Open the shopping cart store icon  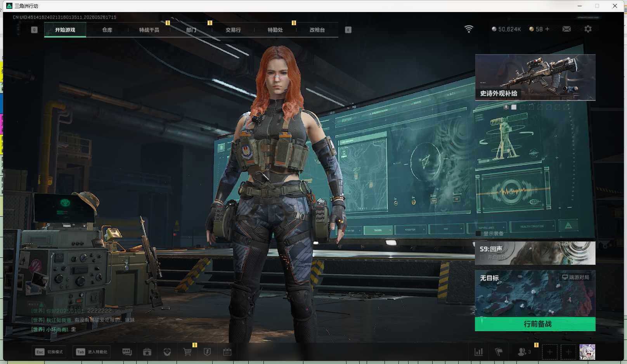[187, 352]
